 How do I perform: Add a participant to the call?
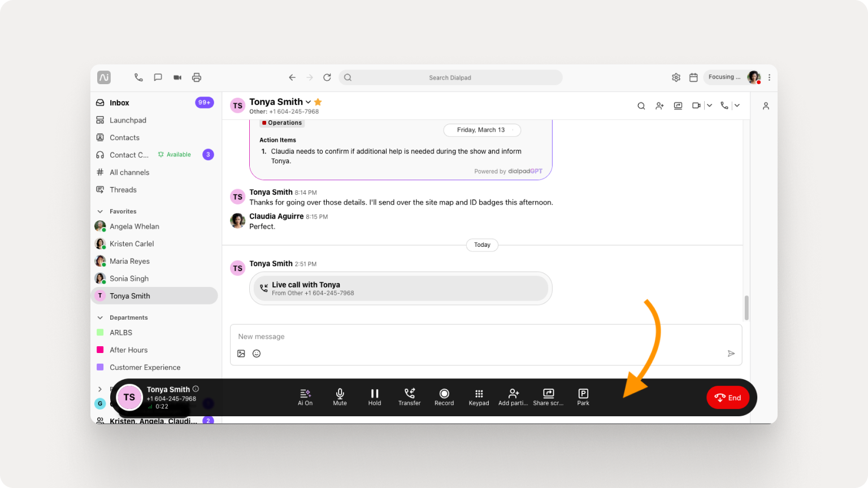(513, 397)
